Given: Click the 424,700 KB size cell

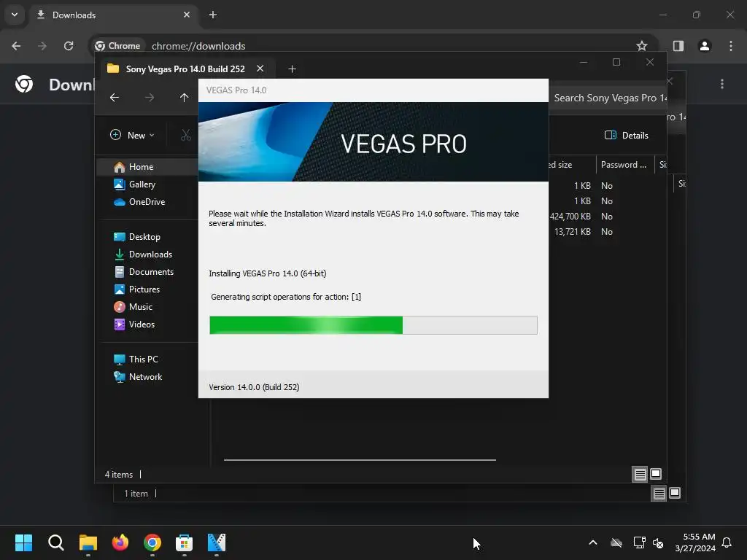Looking at the screenshot, I should pos(570,217).
